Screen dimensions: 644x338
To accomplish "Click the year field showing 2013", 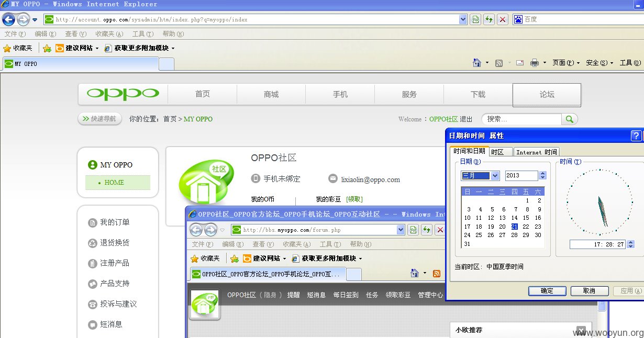I will point(521,176).
